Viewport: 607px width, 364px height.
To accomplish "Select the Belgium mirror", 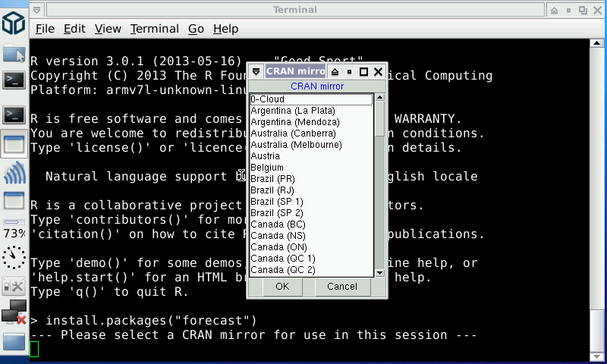I will pos(311,168).
